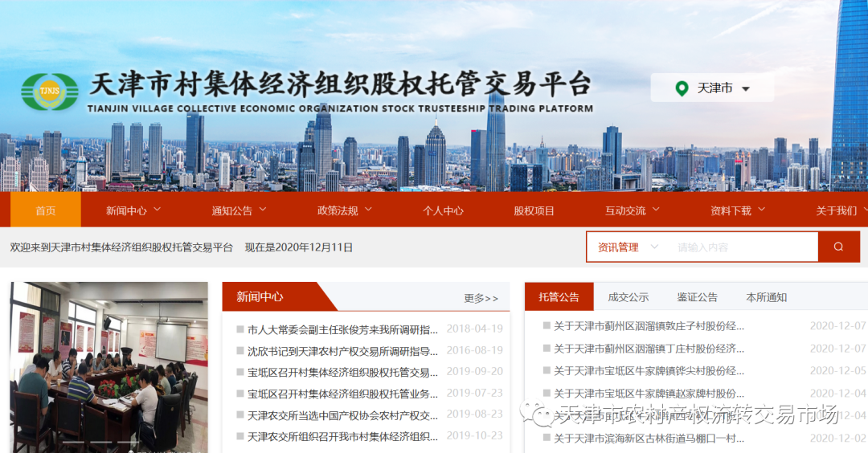868x453 pixels.
Task: Open 新闻中心 in the navigation bar
Action: (126, 210)
